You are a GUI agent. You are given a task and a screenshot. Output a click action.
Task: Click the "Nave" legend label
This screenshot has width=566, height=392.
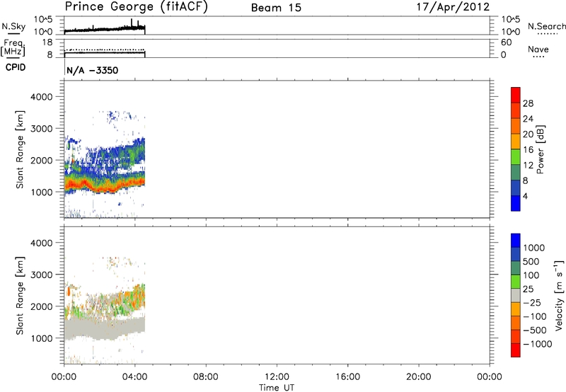[x=538, y=49]
